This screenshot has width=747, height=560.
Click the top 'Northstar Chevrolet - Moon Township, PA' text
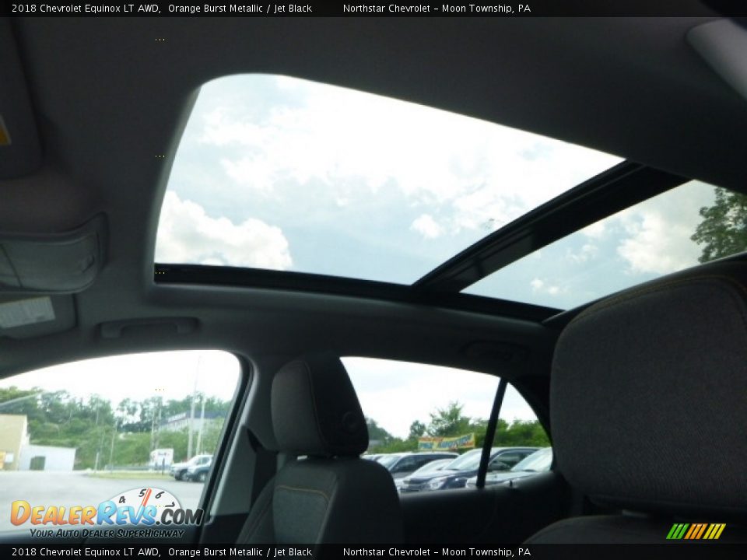(437, 9)
